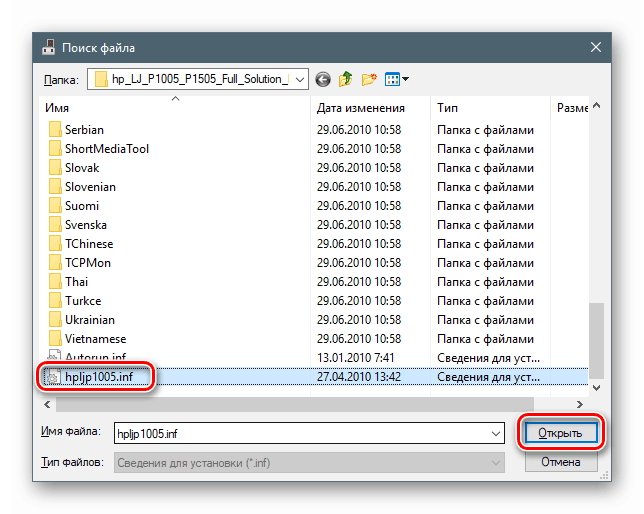Click the dialog title bar printer icon

(48, 47)
